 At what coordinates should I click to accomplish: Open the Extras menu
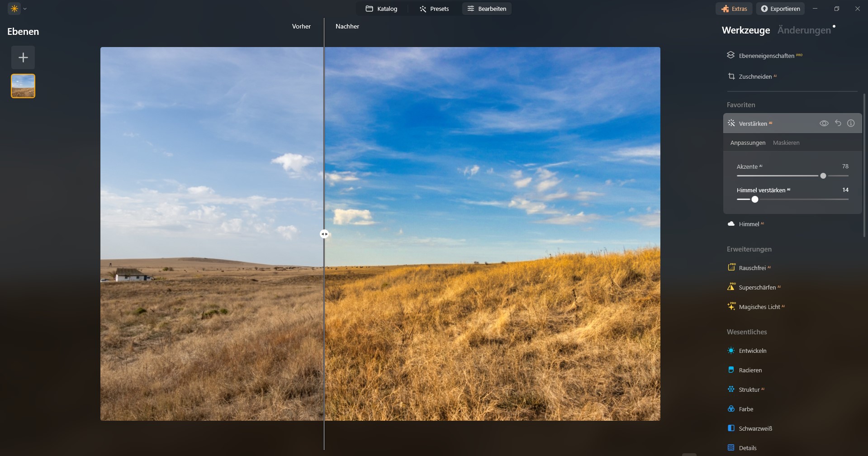pyautogui.click(x=734, y=8)
